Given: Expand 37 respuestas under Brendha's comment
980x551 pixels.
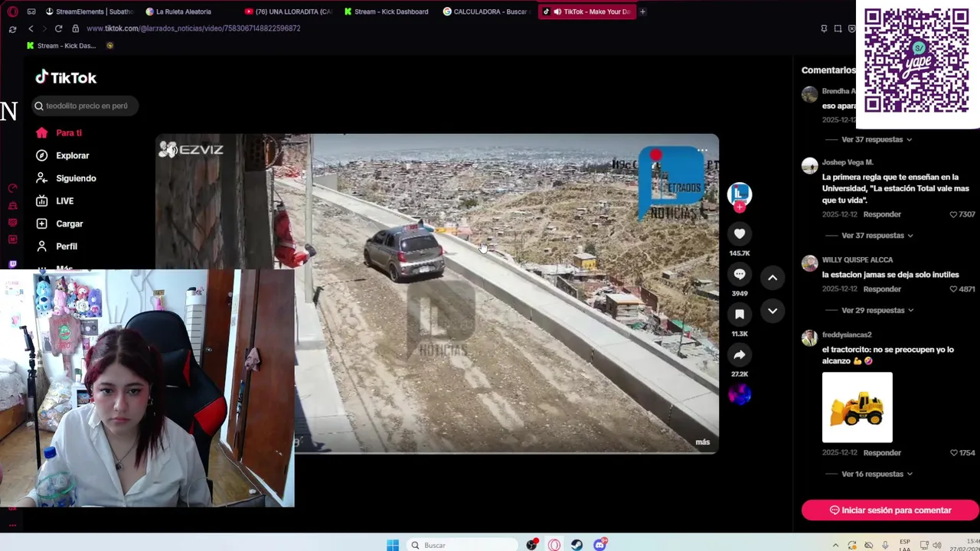Looking at the screenshot, I should tap(877, 140).
